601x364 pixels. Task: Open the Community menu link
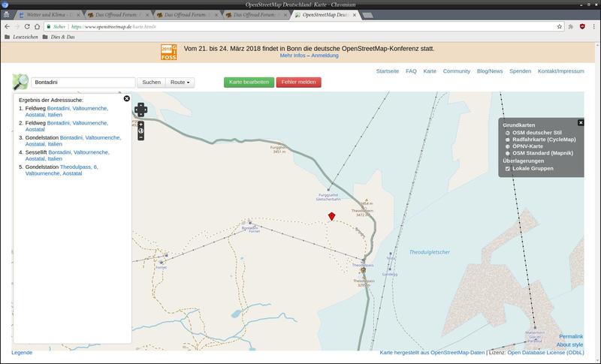coord(457,71)
